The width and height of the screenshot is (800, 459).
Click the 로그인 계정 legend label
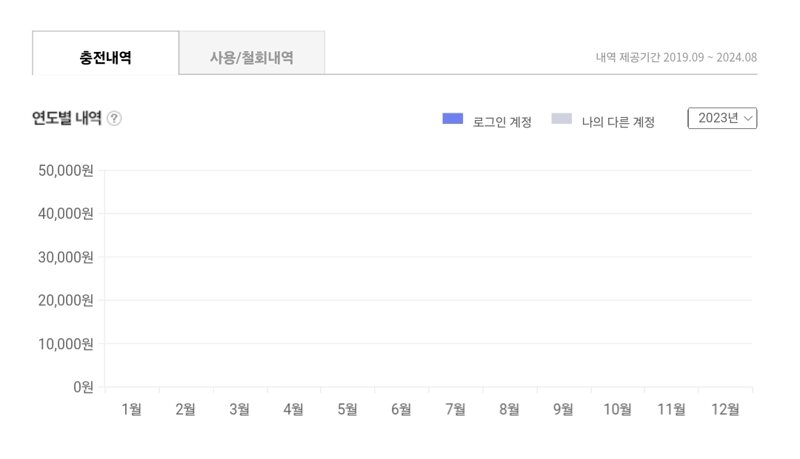tap(502, 122)
